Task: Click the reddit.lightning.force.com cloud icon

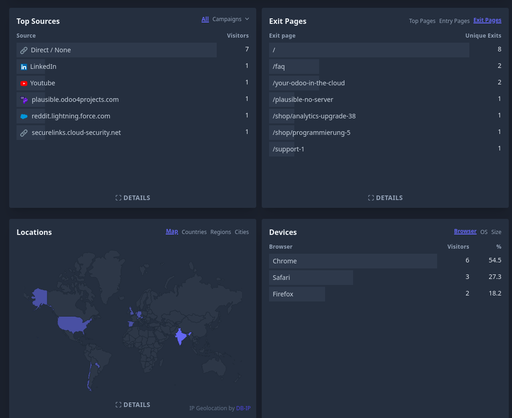Action: coord(24,116)
